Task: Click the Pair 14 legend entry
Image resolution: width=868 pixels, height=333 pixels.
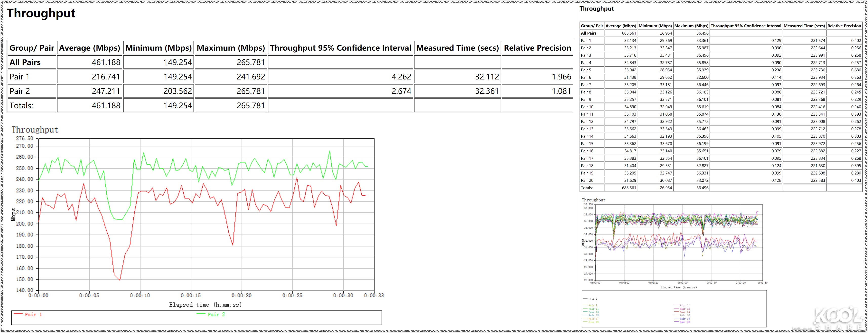Action: tap(685, 312)
